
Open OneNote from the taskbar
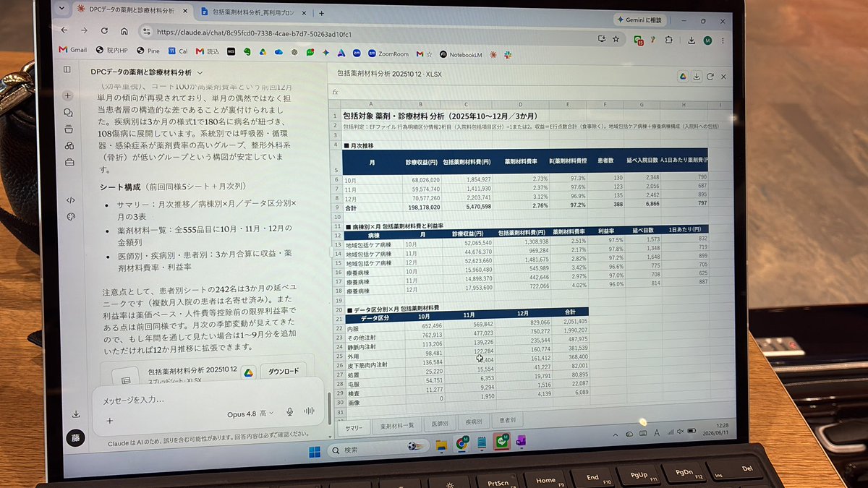(x=522, y=440)
